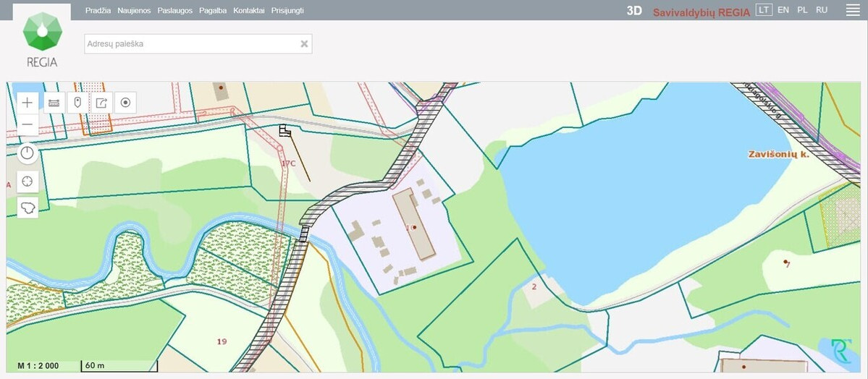Open Savivaldybių REGIA link
This screenshot has width=868, height=379.
point(701,12)
